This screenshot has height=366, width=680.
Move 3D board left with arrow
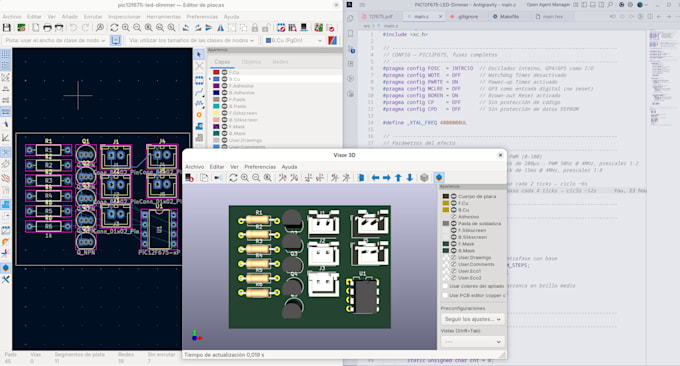point(375,177)
